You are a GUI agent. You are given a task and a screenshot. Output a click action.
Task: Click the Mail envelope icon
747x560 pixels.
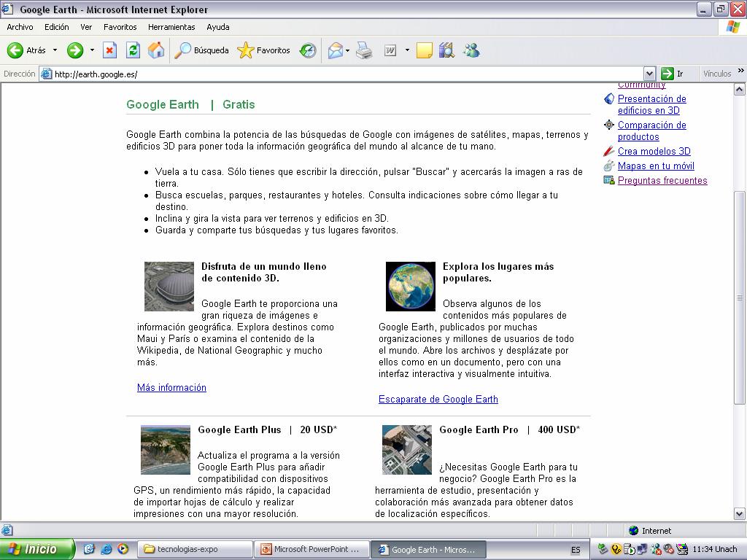pyautogui.click(x=336, y=50)
